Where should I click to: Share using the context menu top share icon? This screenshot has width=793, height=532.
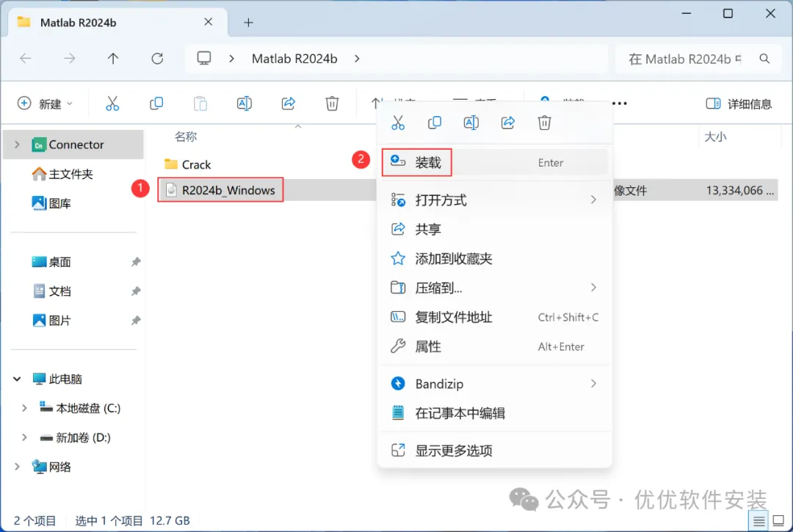pos(508,123)
